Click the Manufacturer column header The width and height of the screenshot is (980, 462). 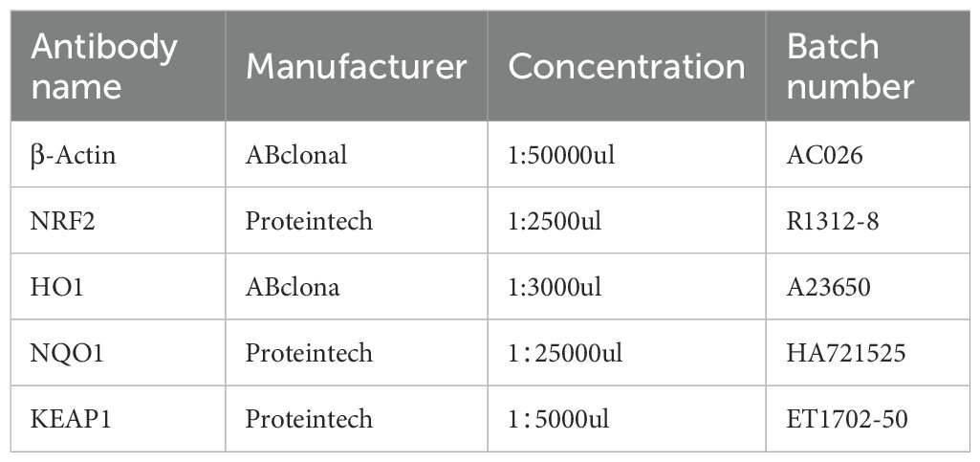click(356, 66)
